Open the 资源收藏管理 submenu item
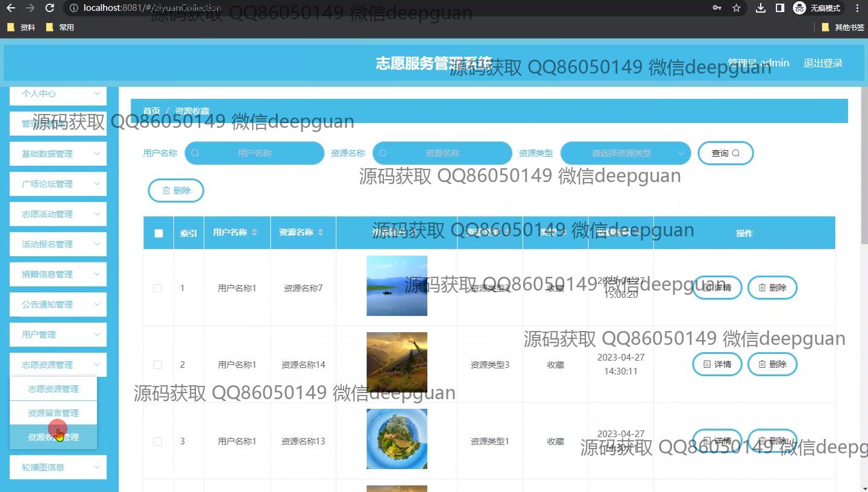The height and width of the screenshot is (492, 868). (x=53, y=437)
